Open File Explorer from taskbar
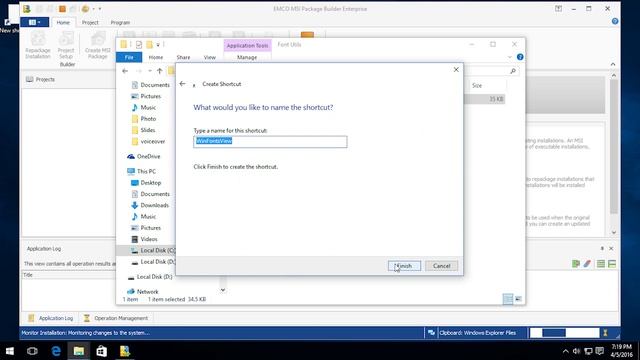 78,351
